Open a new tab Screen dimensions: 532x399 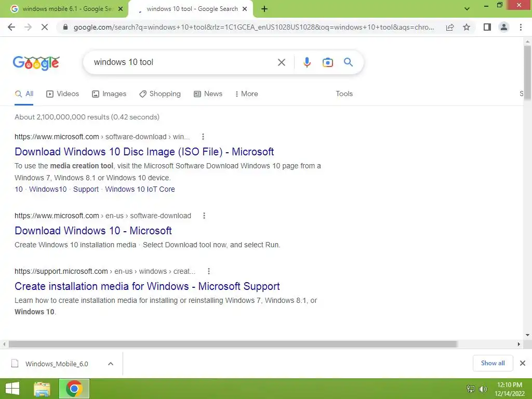pyautogui.click(x=264, y=9)
